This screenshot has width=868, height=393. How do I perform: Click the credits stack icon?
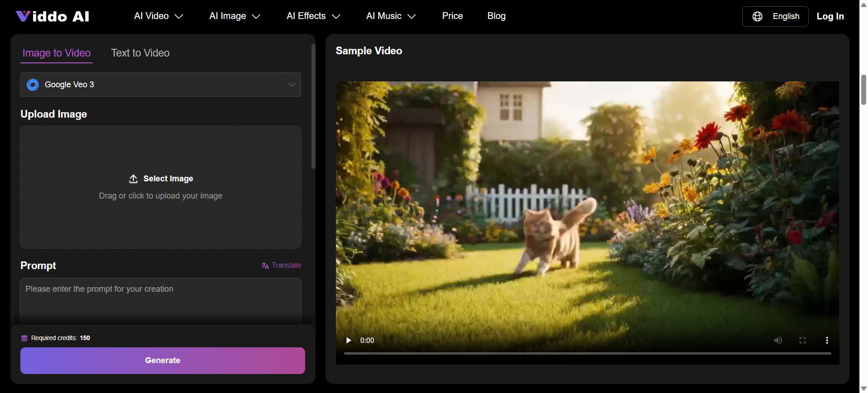[24, 338]
